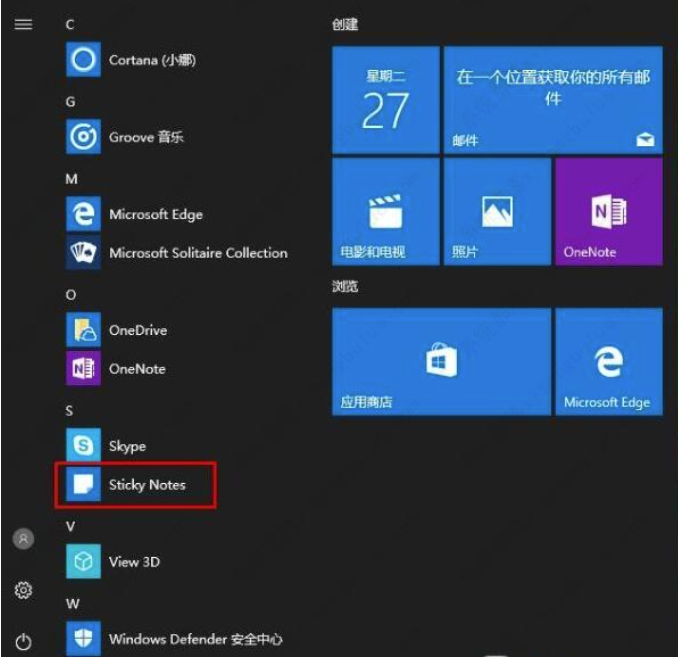
Task: Click the Groove Music app icon
Action: (83, 137)
